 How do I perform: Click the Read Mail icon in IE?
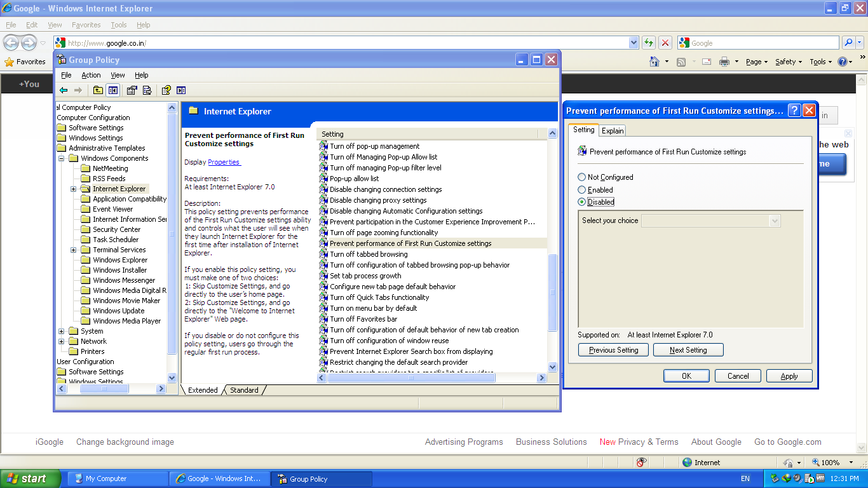click(x=706, y=62)
